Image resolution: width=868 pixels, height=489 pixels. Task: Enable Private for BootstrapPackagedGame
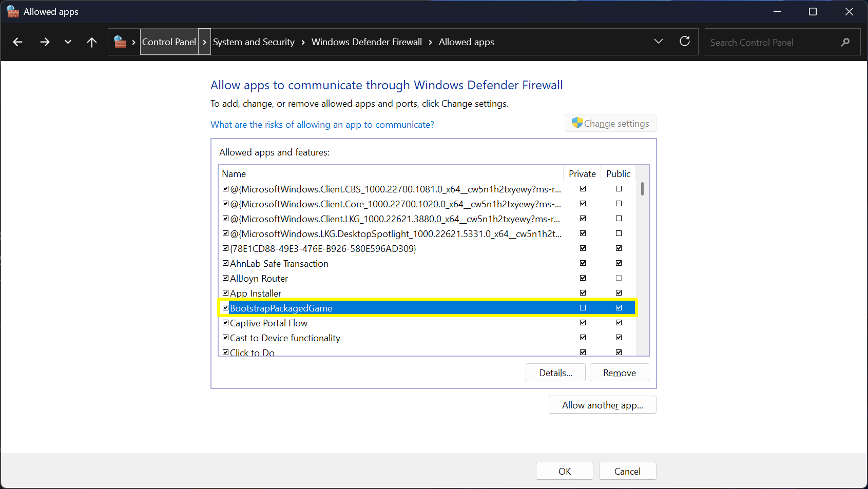[583, 308]
